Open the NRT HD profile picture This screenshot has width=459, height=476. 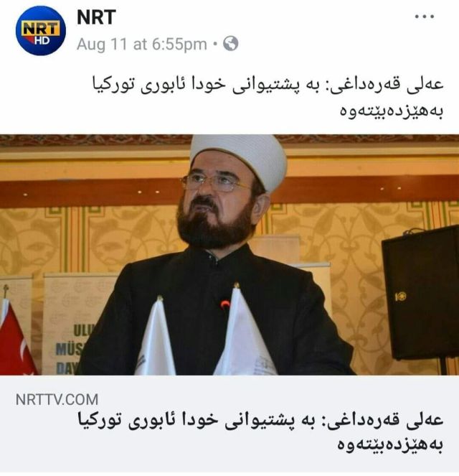[41, 30]
